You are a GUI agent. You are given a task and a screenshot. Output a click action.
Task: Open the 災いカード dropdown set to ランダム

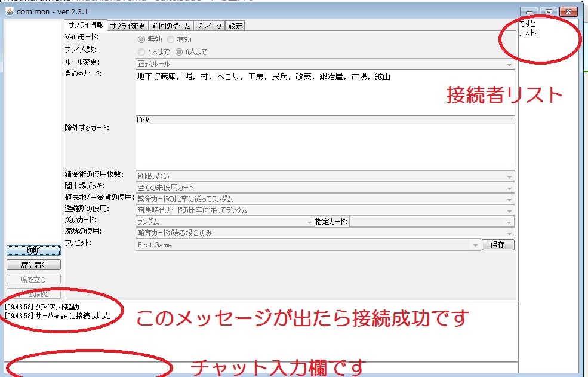pos(224,222)
